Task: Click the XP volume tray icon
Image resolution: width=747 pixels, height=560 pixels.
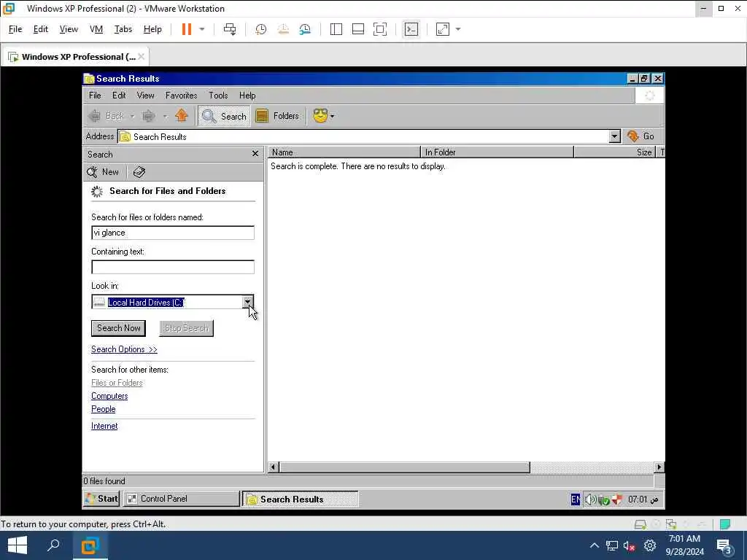Action: click(x=590, y=499)
